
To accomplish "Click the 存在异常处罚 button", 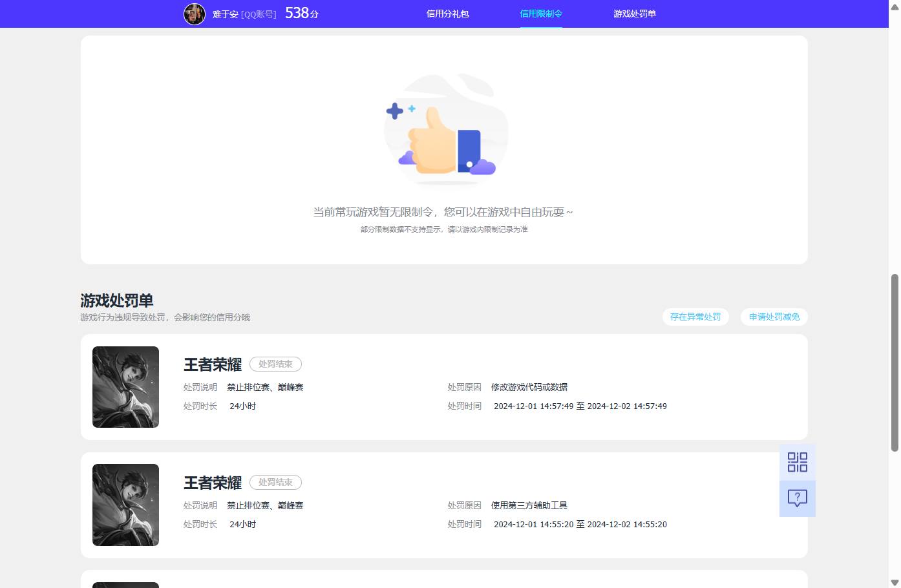I will [695, 317].
